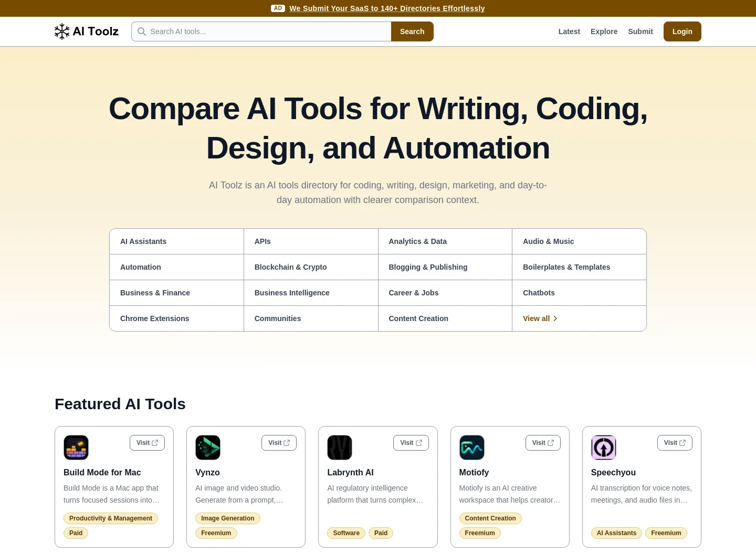Viewport: 756px width, 553px height.
Task: Open the Build Mode for Mac app icon
Action: pos(76,448)
